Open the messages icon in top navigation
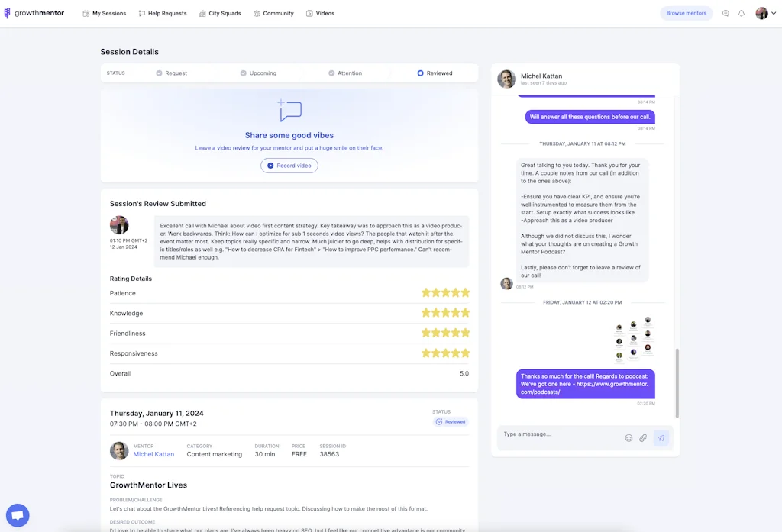This screenshot has height=532, width=782. pyautogui.click(x=725, y=13)
